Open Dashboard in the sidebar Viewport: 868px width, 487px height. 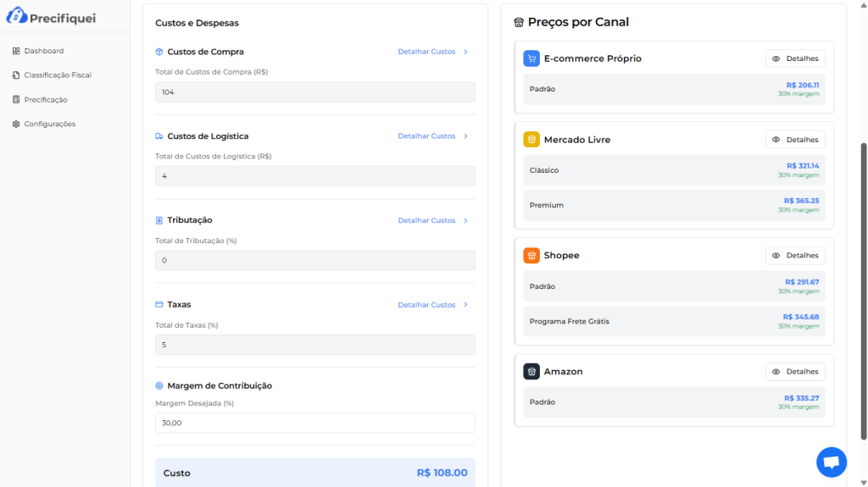43,51
